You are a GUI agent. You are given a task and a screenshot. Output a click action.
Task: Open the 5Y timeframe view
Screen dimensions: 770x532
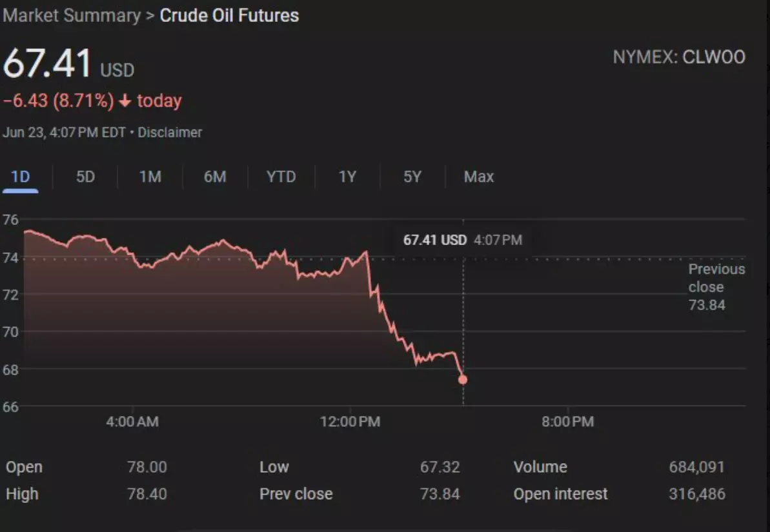click(x=412, y=176)
